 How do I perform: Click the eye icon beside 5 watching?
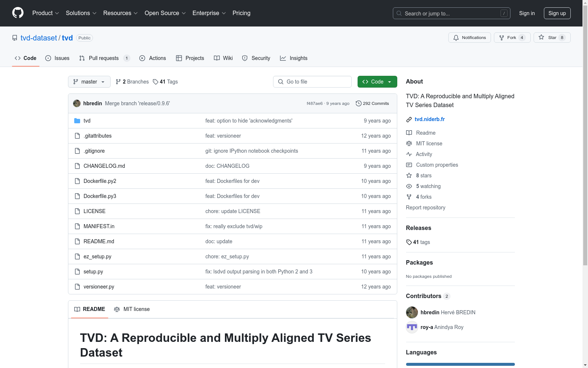409,186
